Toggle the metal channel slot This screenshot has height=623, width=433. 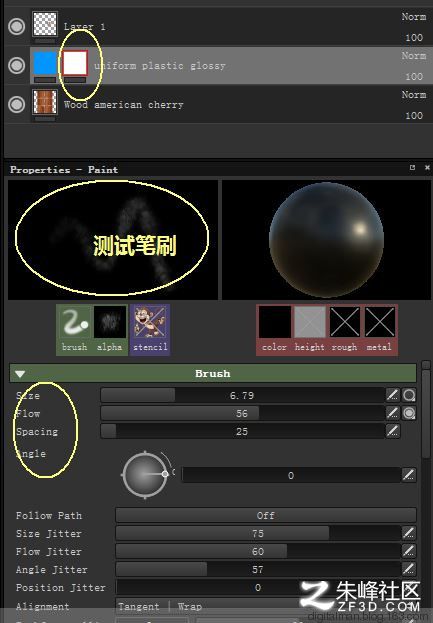(x=380, y=322)
